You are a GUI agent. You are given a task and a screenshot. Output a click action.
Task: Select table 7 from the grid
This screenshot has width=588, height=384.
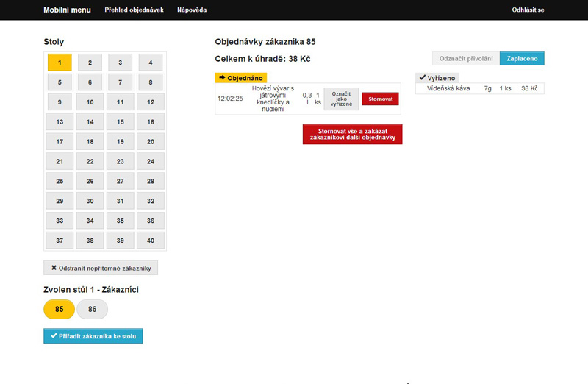(121, 82)
